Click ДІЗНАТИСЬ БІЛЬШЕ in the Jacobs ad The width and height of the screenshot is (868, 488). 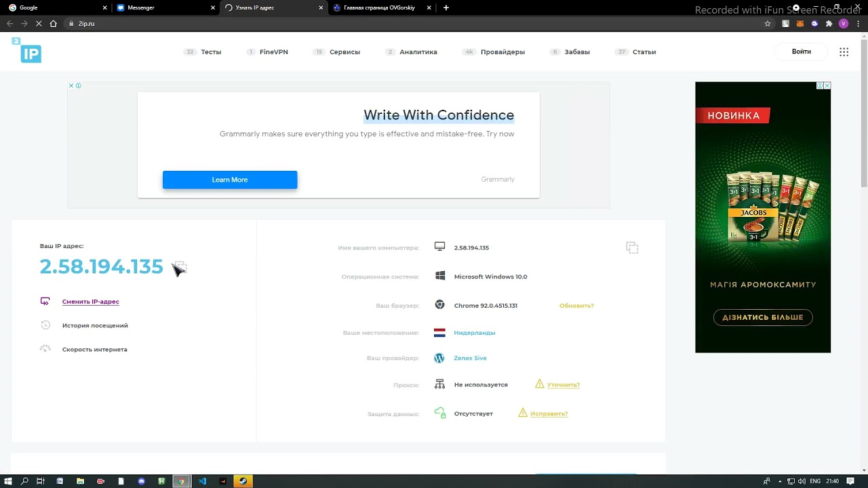tap(763, 317)
